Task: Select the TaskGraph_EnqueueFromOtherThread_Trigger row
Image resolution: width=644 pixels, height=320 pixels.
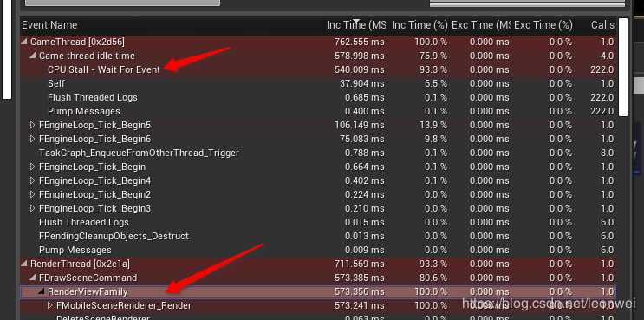Action: pos(318,153)
